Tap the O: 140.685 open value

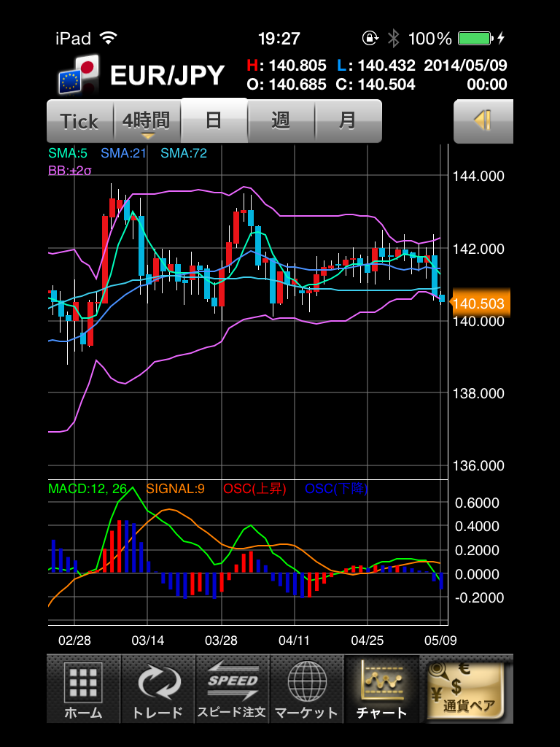coord(287,85)
